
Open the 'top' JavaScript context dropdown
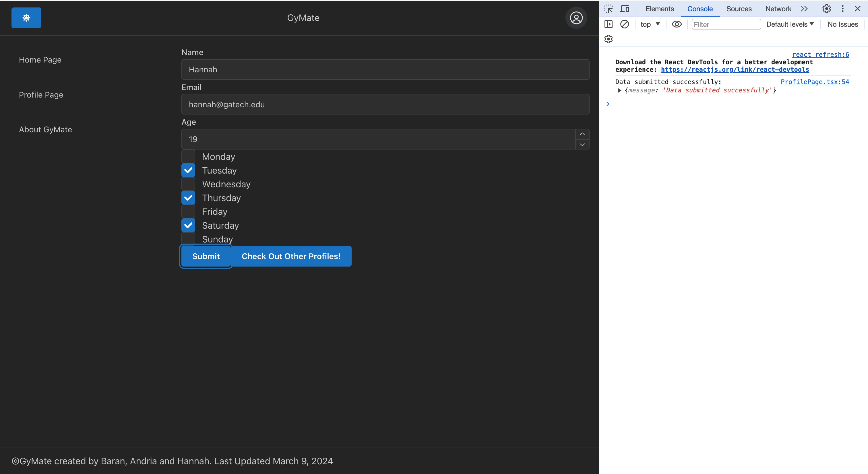click(x=650, y=24)
